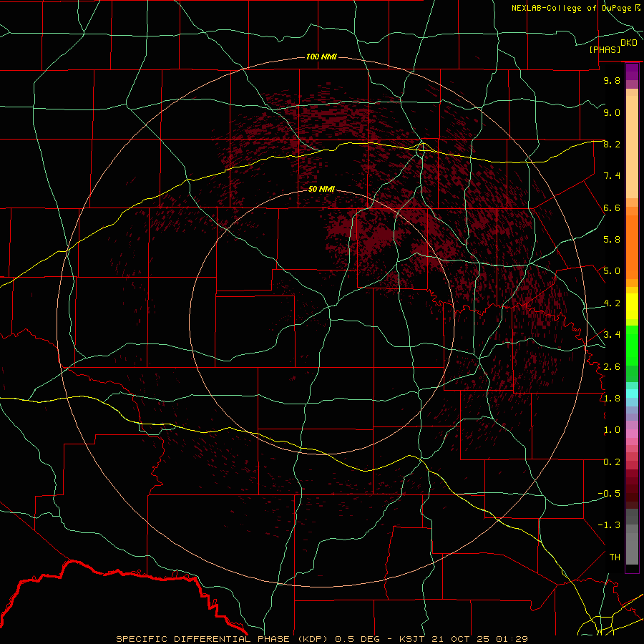Click the 5.8 scale value

point(612,240)
